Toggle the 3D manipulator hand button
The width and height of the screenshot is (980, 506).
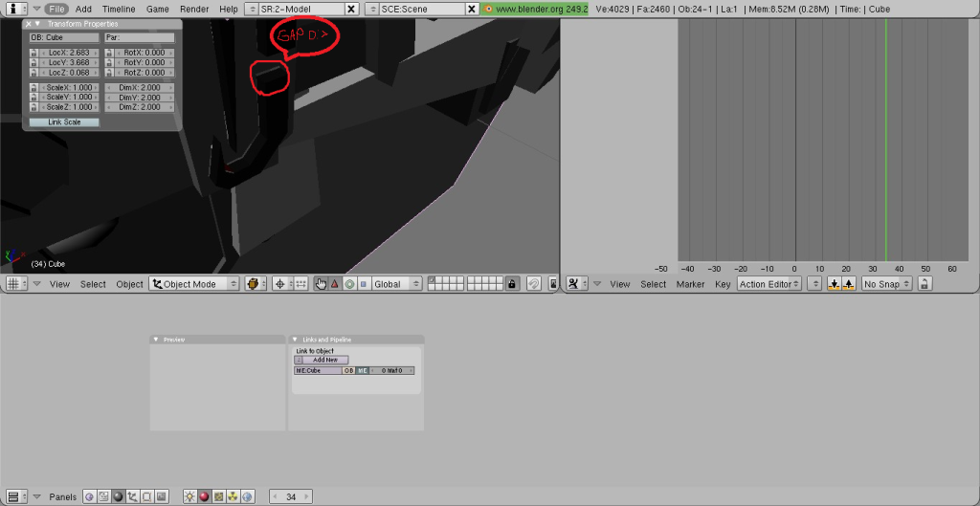coord(321,284)
